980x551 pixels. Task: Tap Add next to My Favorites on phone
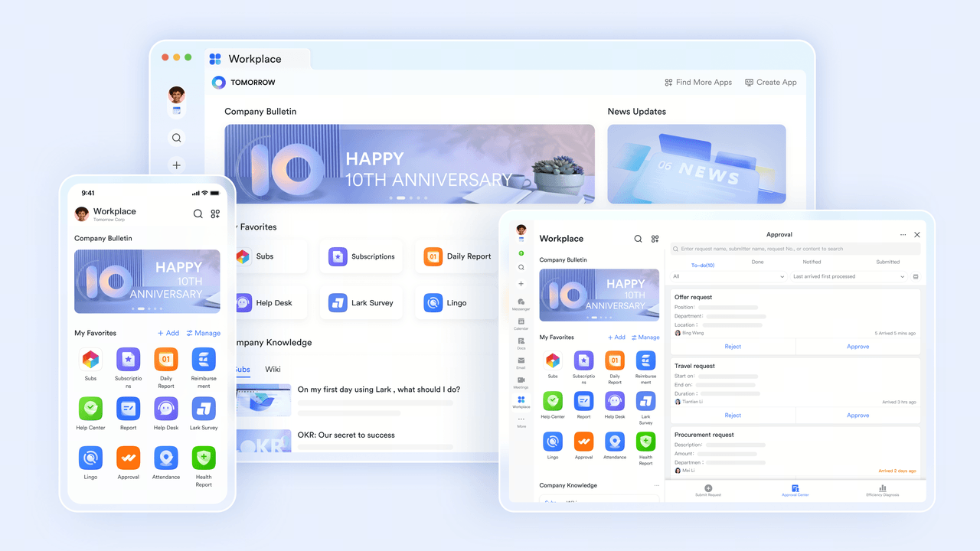click(168, 333)
